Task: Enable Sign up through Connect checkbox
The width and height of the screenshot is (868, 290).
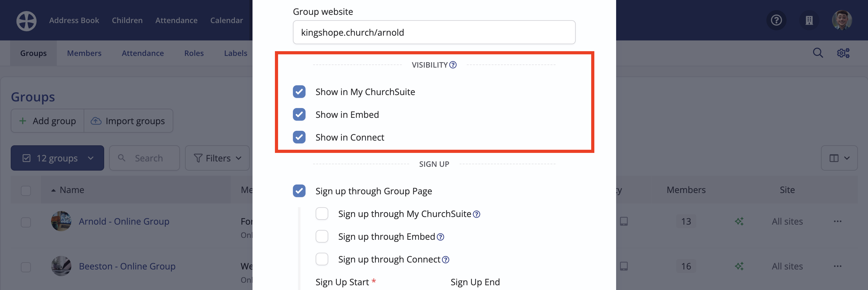Action: (x=322, y=259)
